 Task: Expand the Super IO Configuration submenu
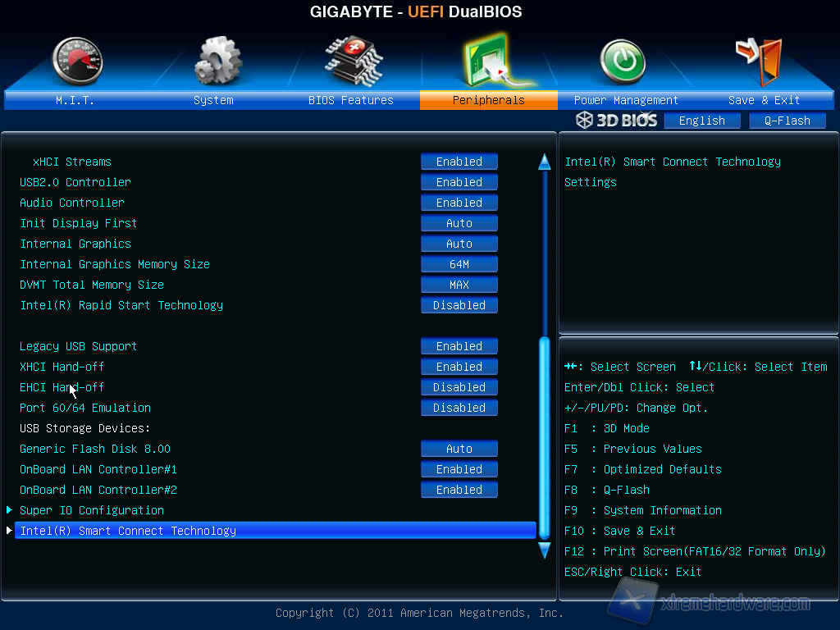(x=92, y=510)
